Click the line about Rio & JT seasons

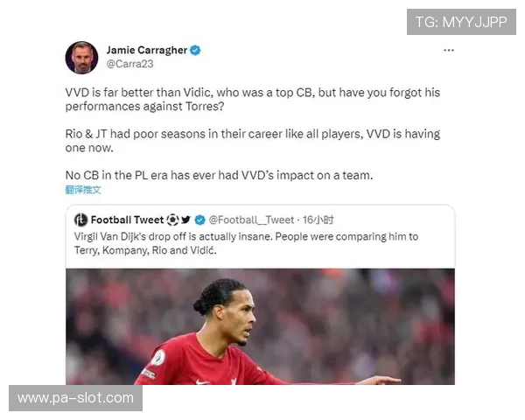[253, 141]
